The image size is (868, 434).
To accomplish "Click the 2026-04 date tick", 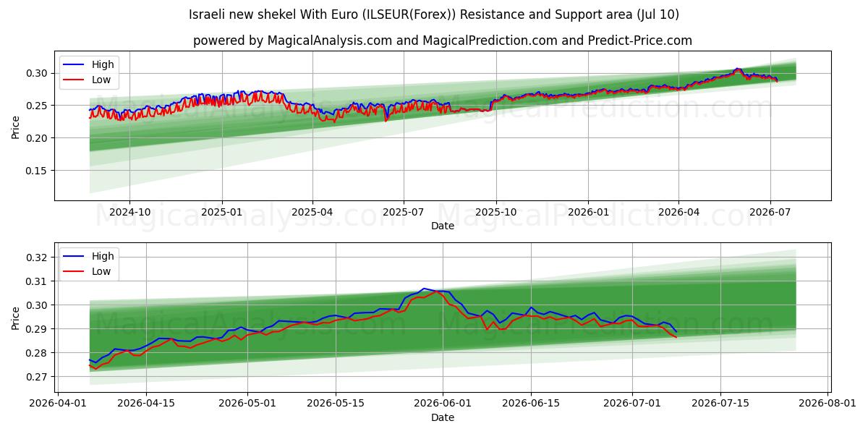I will tap(678, 211).
